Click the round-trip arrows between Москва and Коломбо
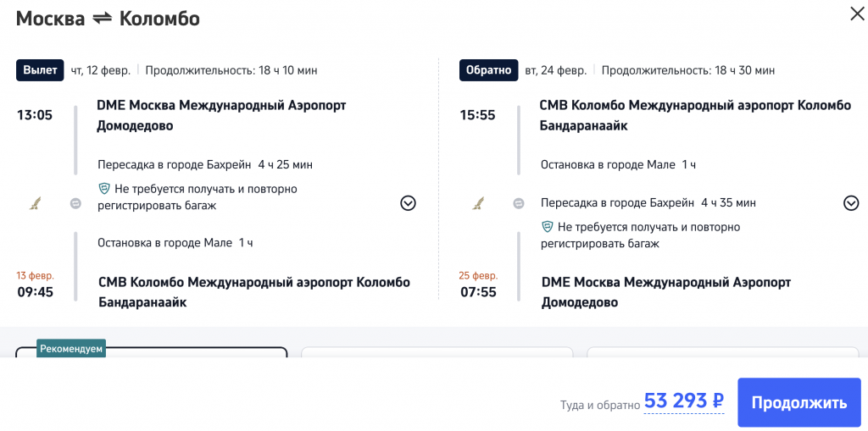868x431 pixels. [102, 18]
